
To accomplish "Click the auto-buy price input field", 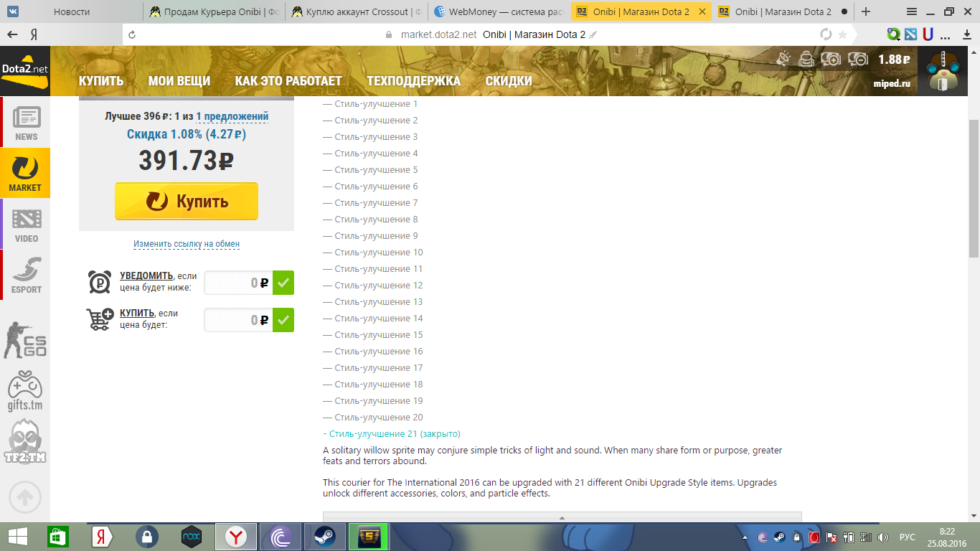I will (x=238, y=320).
